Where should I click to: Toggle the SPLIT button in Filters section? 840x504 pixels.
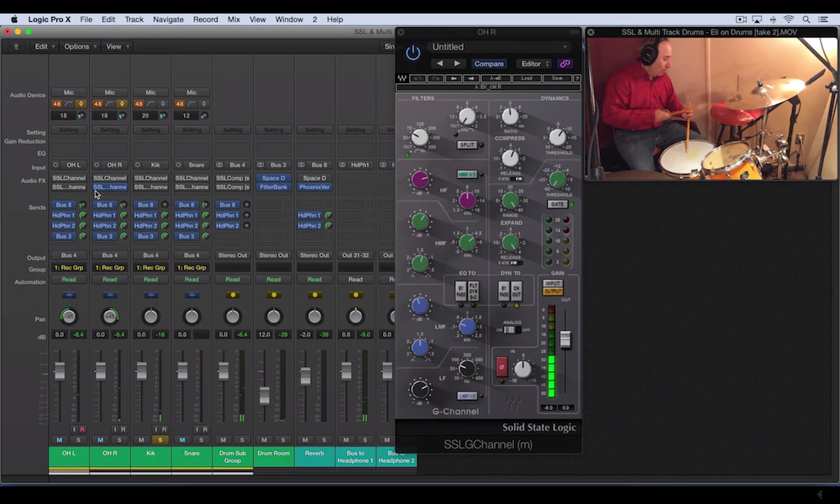(467, 145)
